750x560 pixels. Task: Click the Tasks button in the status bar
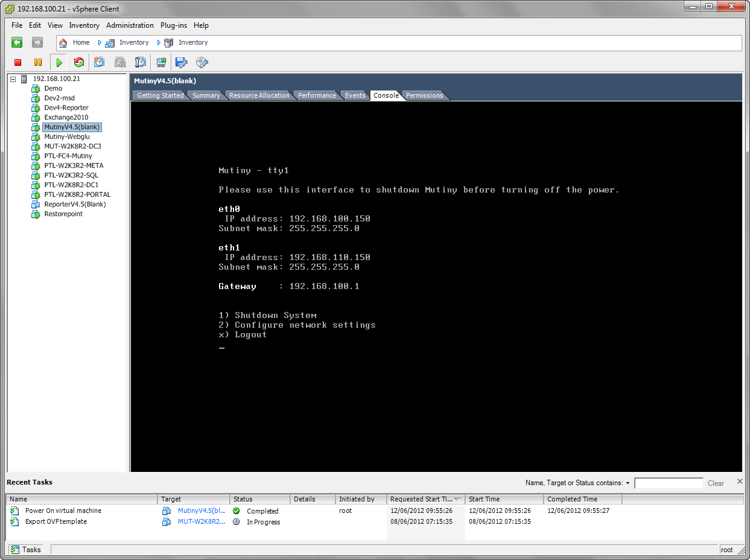point(26,549)
